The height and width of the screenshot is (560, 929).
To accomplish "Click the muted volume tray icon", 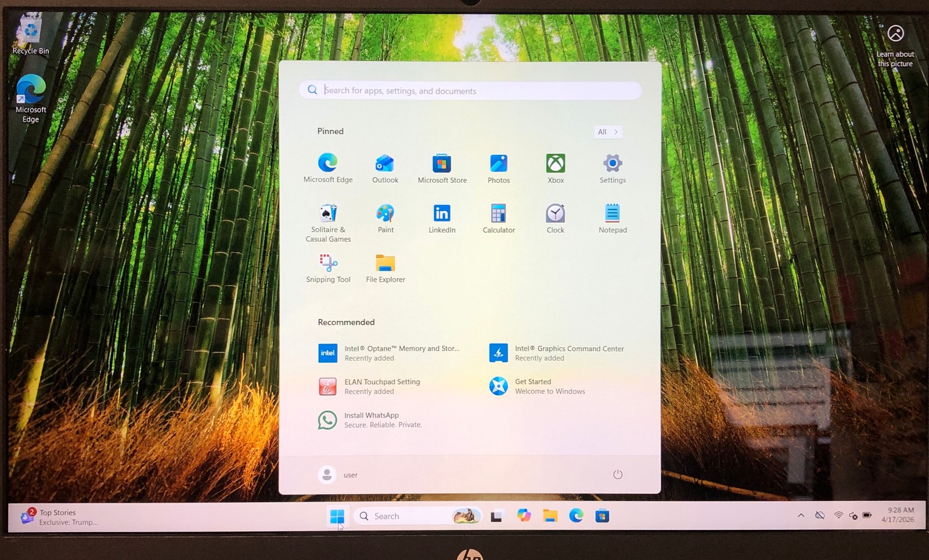I will click(853, 515).
